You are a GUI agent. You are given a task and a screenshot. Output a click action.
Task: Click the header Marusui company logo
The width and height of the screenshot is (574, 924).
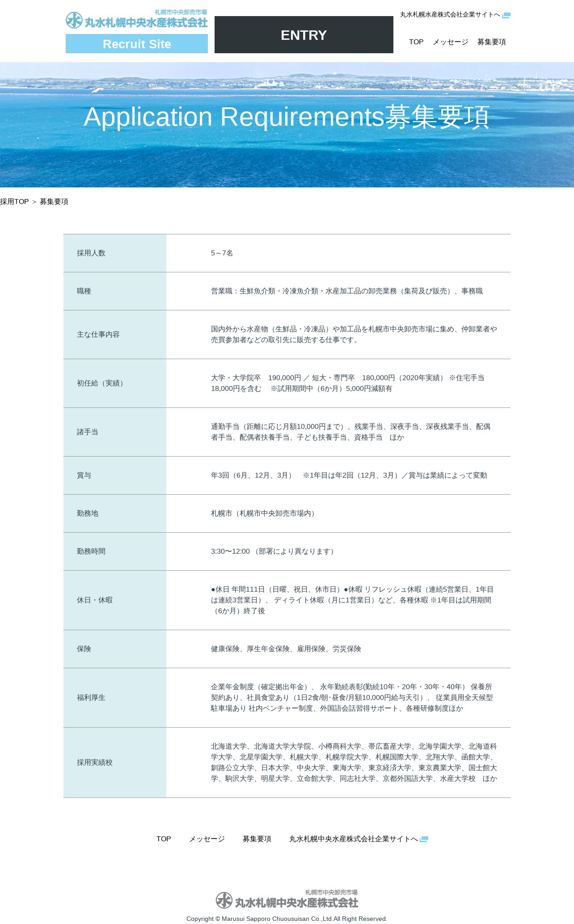[x=137, y=19]
